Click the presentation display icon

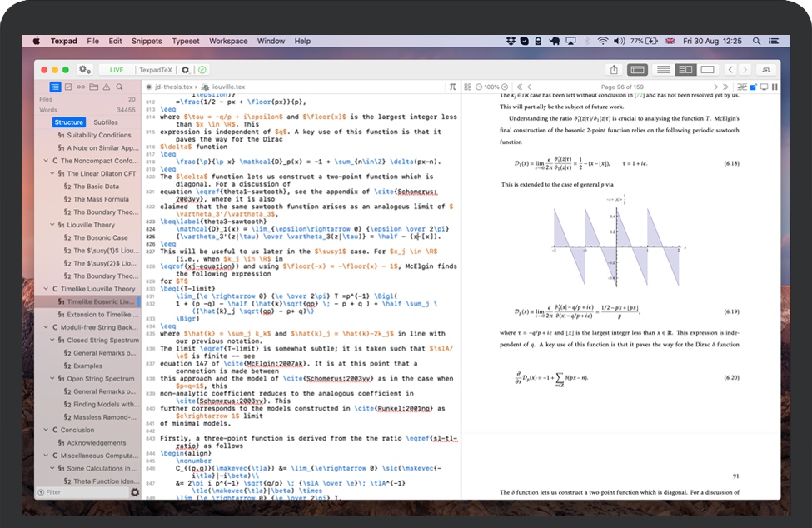[x=764, y=87]
